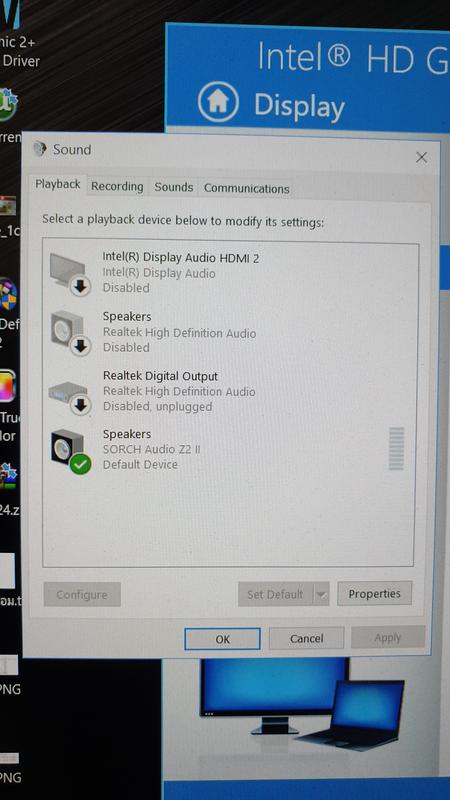Image resolution: width=450 pixels, height=800 pixels.
Task: Close the Sound dialog
Action: [x=421, y=158]
